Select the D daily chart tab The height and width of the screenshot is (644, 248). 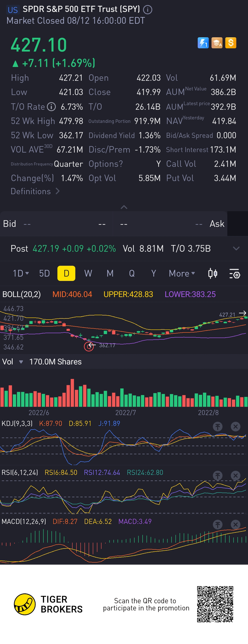point(66,273)
